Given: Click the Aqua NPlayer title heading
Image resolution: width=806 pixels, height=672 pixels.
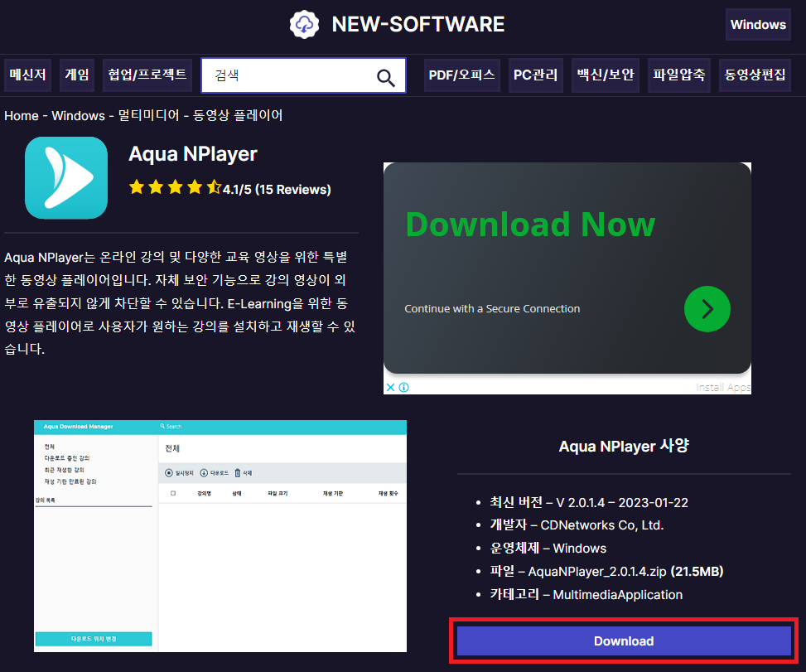Looking at the screenshot, I should click(193, 154).
